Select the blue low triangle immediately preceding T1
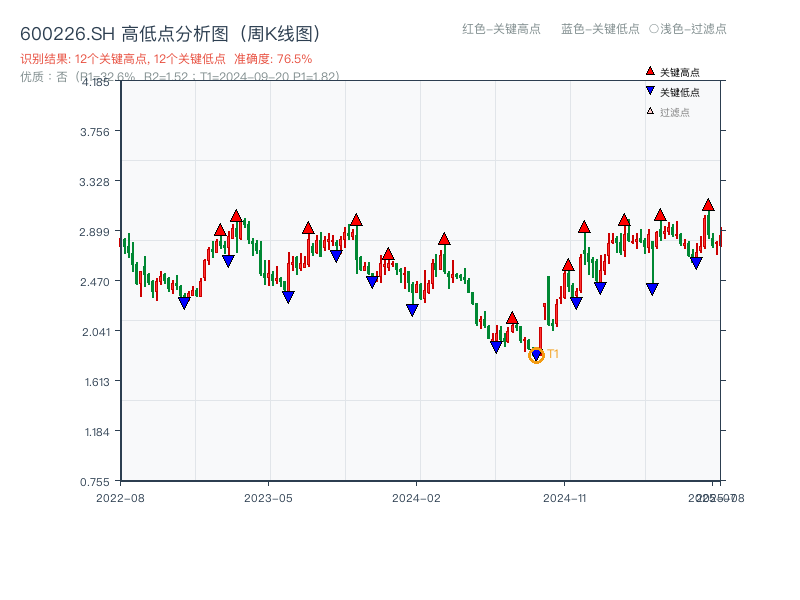800x600 pixels. tap(496, 347)
